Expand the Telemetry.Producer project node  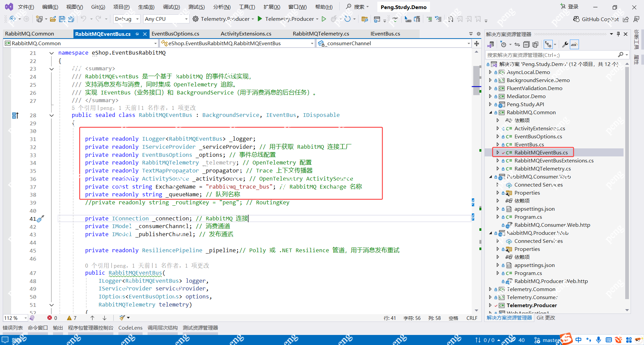pos(491,305)
